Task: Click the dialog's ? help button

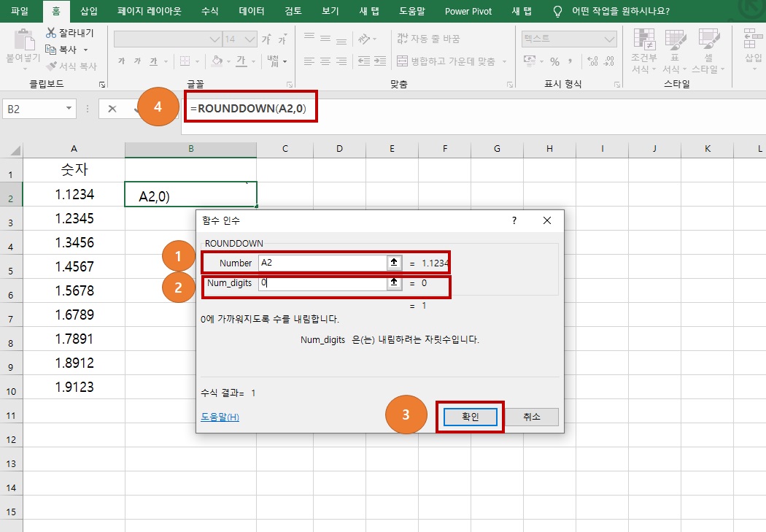Action: (514, 221)
